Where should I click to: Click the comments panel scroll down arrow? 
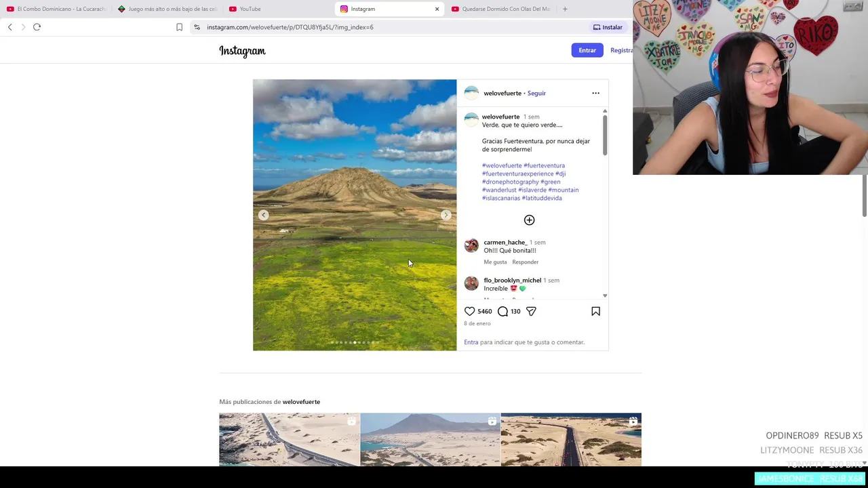(605, 296)
